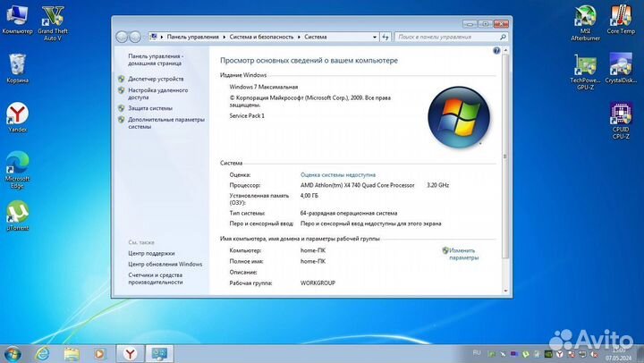This screenshot has height=363, width=644.
Task: Click 64-разрядная операционная система text
Action: pyautogui.click(x=349, y=213)
